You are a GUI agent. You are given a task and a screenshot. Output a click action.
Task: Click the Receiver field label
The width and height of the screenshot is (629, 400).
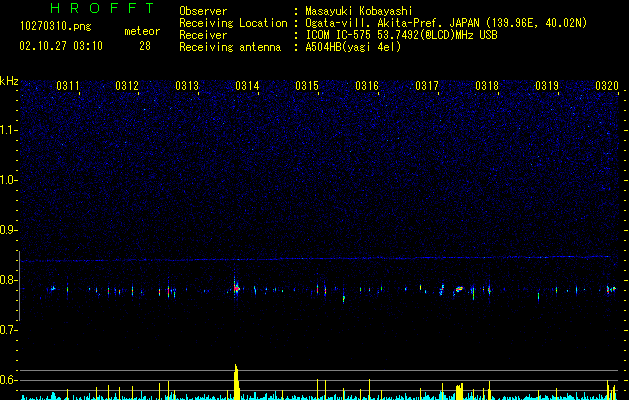click(x=203, y=35)
